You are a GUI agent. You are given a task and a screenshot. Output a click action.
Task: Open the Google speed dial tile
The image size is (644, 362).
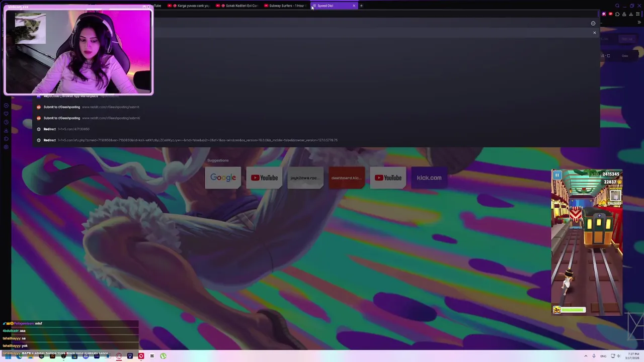coord(223,177)
